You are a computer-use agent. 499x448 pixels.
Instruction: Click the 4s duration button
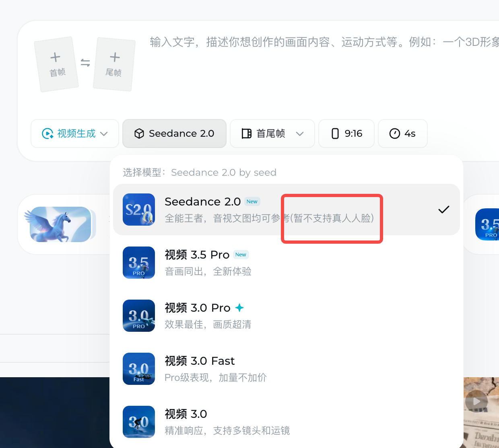pos(402,133)
